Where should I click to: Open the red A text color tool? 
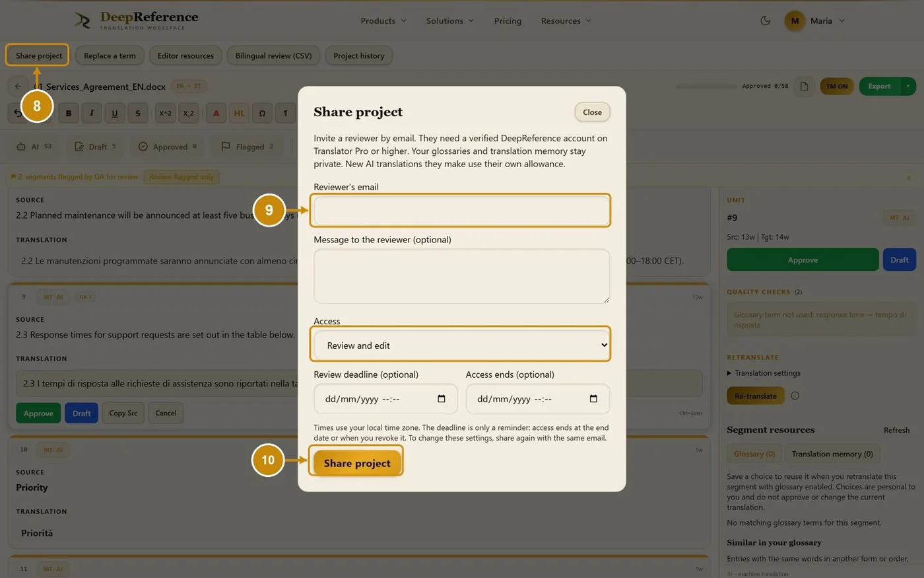coord(216,113)
